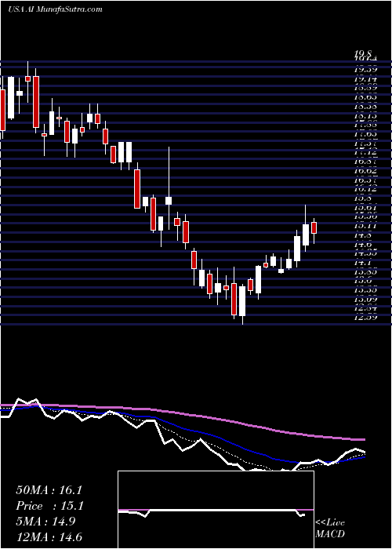Select the 13.09 price level label

366,300
